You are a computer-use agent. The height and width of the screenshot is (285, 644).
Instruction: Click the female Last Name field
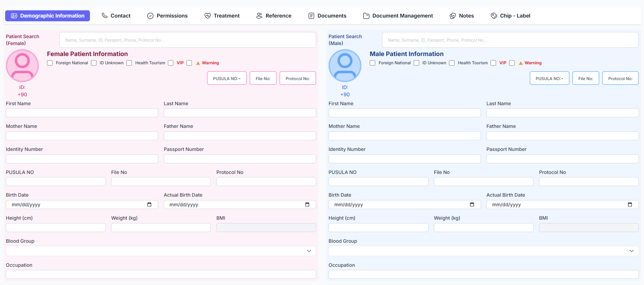tap(240, 113)
